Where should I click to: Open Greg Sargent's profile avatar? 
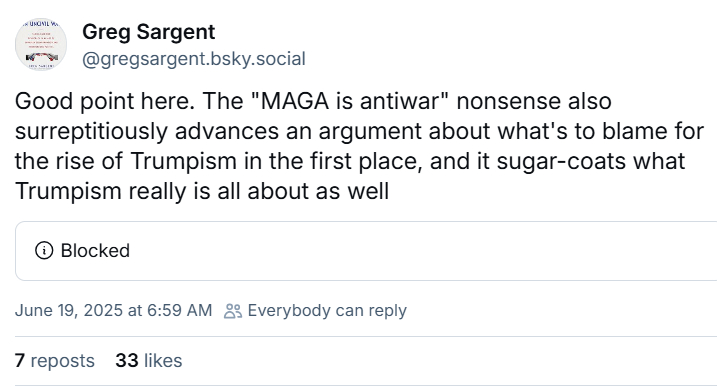tap(41, 44)
